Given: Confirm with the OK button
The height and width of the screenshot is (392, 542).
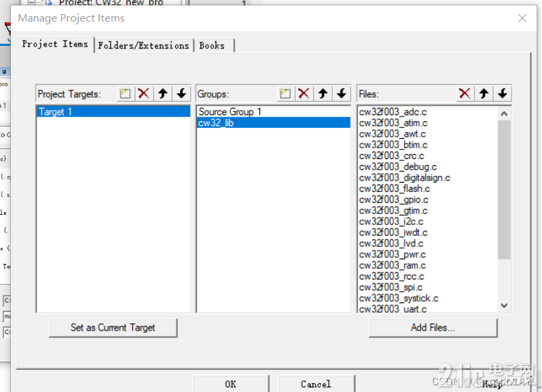Looking at the screenshot, I should click(231, 384).
